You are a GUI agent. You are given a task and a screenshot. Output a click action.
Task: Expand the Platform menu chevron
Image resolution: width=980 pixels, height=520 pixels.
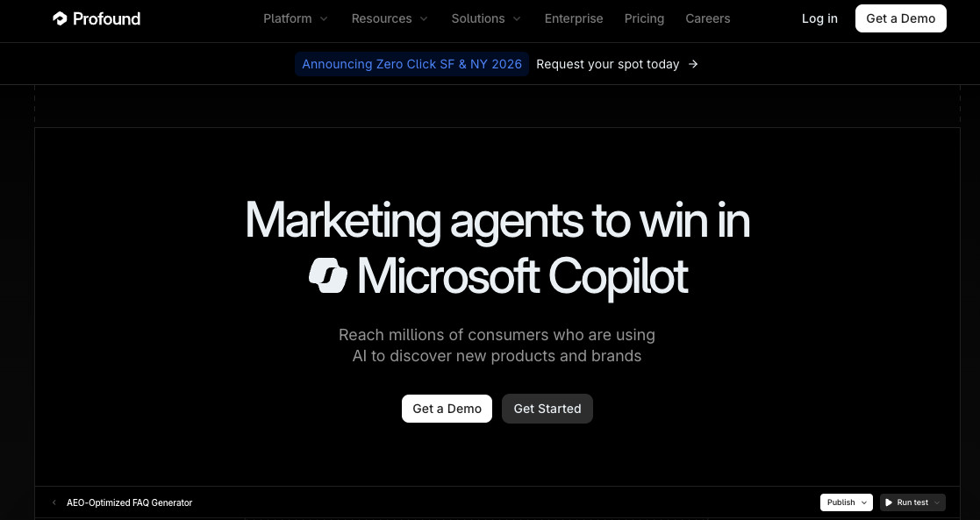[324, 18]
